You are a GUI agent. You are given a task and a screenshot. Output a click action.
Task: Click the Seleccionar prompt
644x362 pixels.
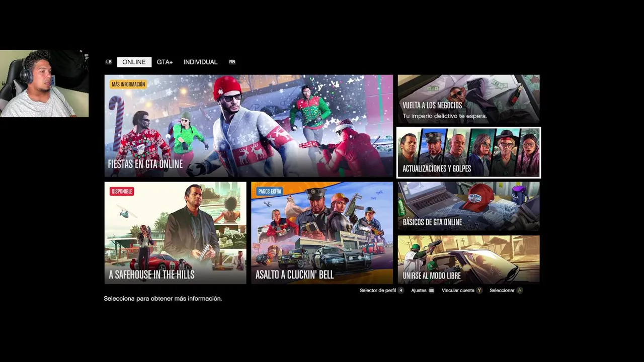(502, 291)
